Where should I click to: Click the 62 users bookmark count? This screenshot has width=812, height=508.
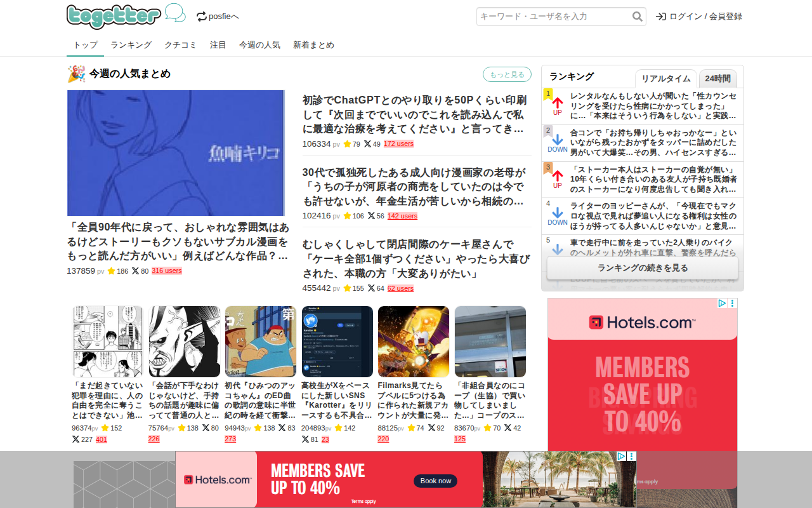tap(400, 288)
